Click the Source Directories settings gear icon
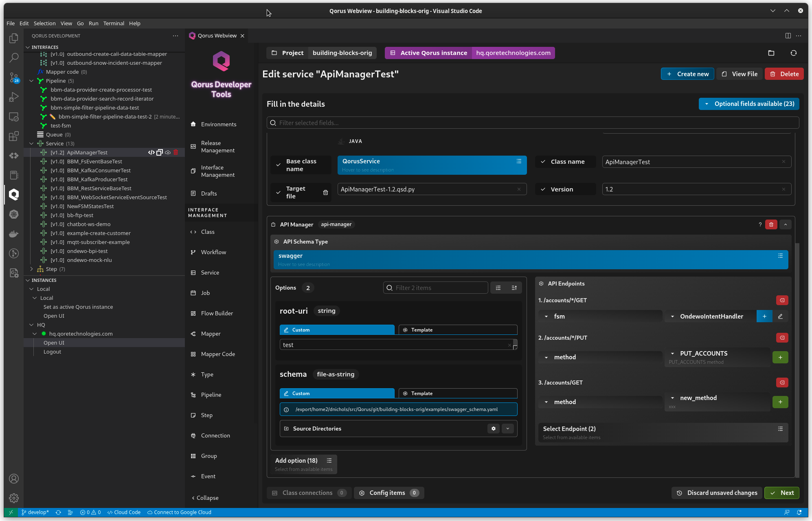This screenshot has width=812, height=521. point(494,429)
